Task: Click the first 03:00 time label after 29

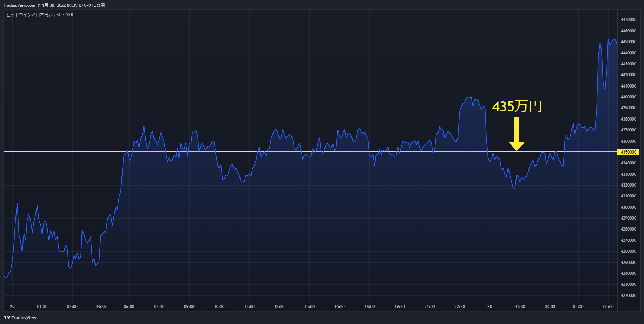Action: click(72, 307)
